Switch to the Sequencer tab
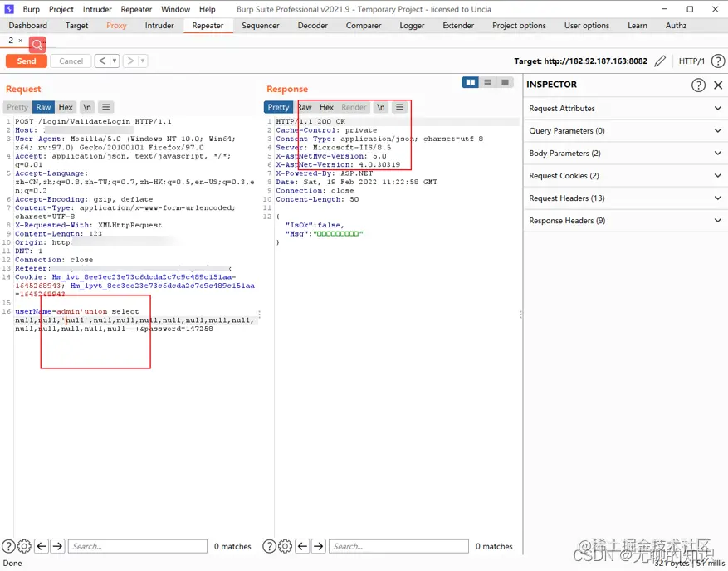The width and height of the screenshot is (728, 571). coord(261,26)
